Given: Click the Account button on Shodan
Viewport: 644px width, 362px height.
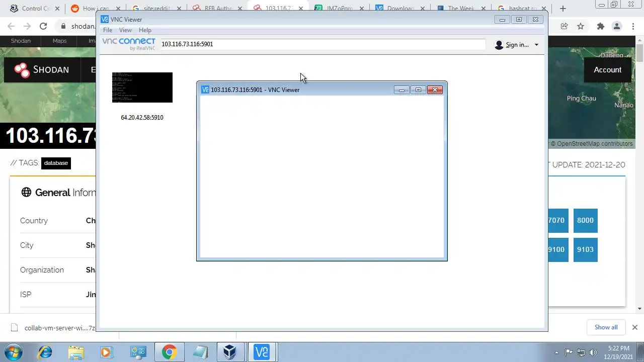Looking at the screenshot, I should click(607, 70).
